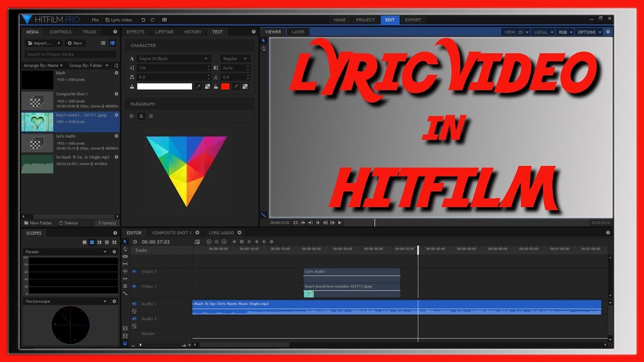644x362 pixels.
Task: Open the font style Regular dropdown
Action: tap(235, 59)
